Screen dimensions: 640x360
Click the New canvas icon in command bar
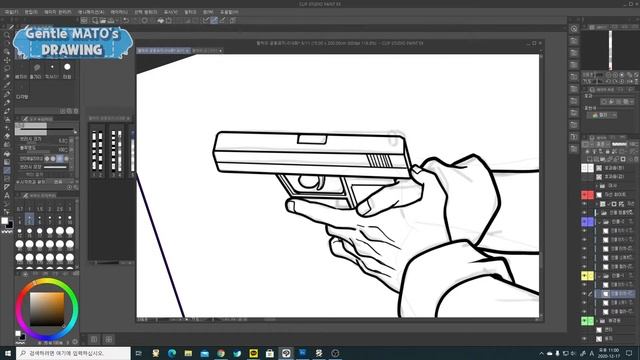point(95,20)
